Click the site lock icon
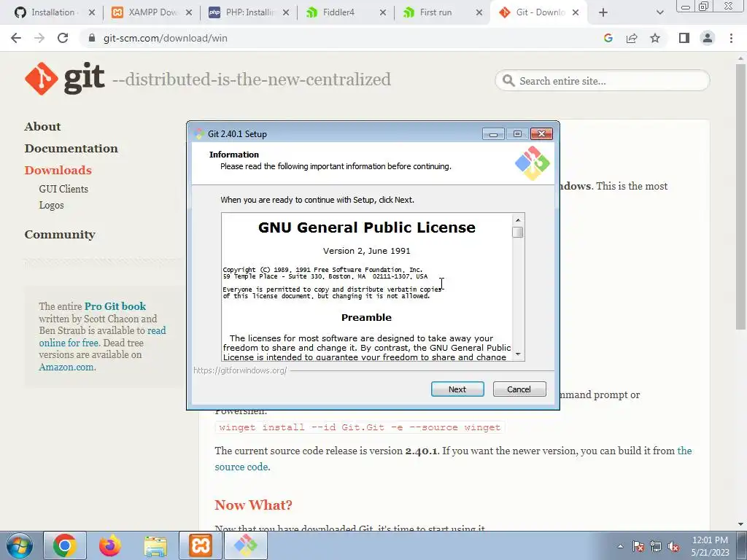The height and width of the screenshot is (560, 747). 92,38
